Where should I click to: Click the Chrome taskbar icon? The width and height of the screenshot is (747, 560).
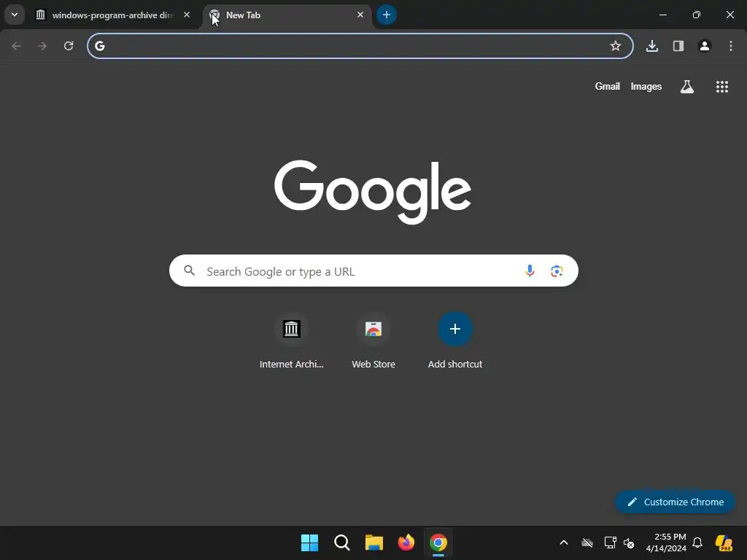point(438,542)
